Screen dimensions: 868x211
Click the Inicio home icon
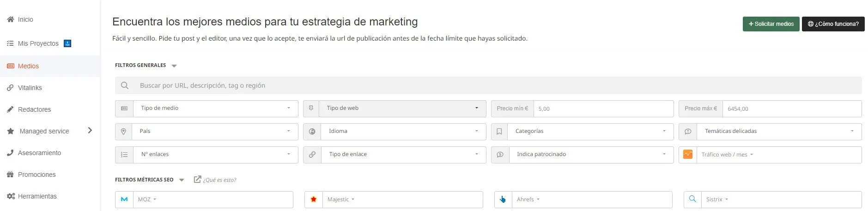click(x=11, y=19)
